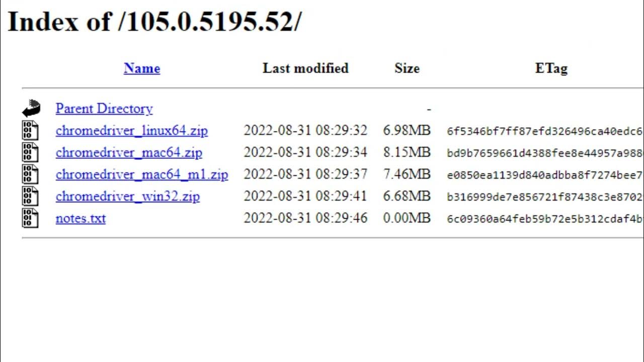
Task: Download chromedriver_win32.zip
Action: (128, 196)
